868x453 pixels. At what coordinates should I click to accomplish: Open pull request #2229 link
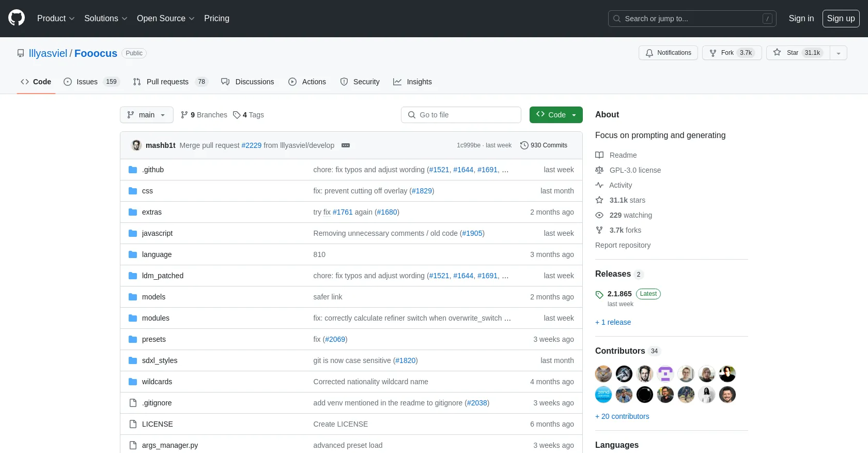pyautogui.click(x=252, y=145)
